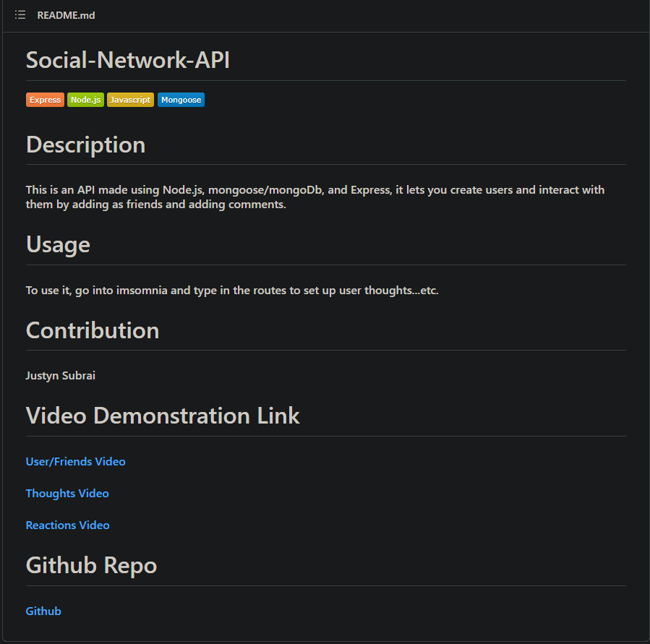
Task: Click the Description section heading
Action: point(85,145)
